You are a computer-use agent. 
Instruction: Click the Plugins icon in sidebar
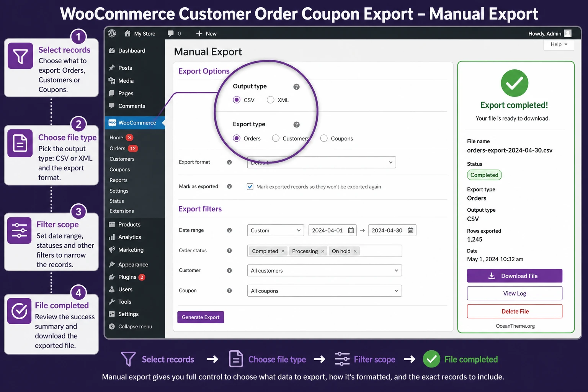112,277
